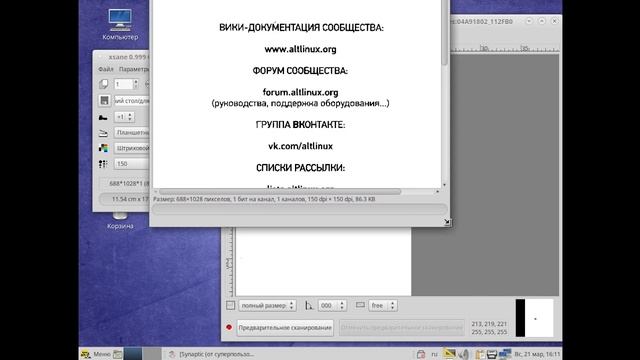Open the Корзина desktop icon
The image size is (640, 360).
(x=120, y=221)
